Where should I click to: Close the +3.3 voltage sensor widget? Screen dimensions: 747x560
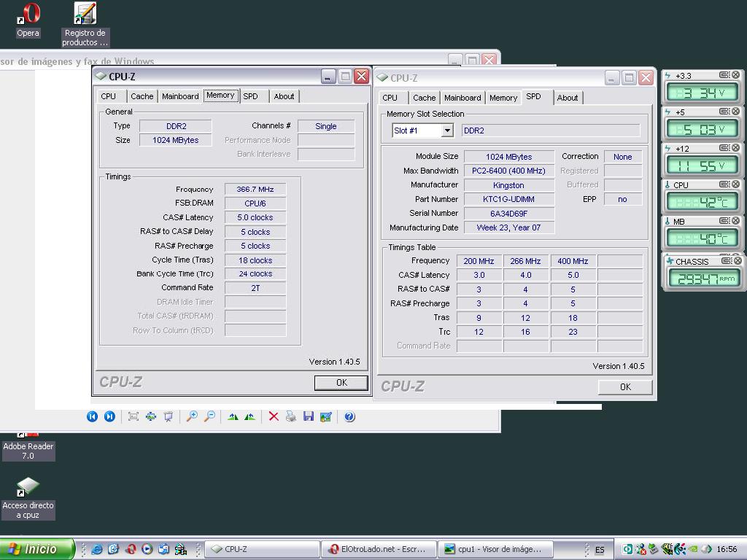(x=736, y=75)
